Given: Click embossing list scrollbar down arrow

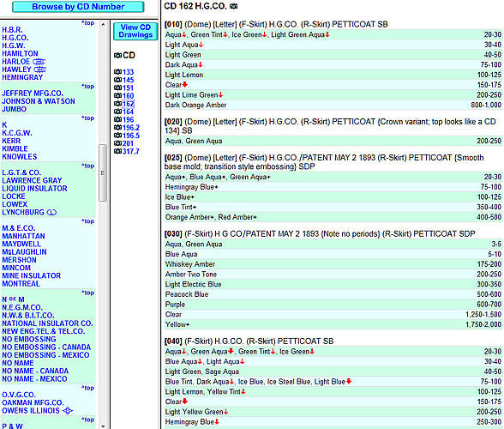Looking at the screenshot, I should [x=103, y=426].
